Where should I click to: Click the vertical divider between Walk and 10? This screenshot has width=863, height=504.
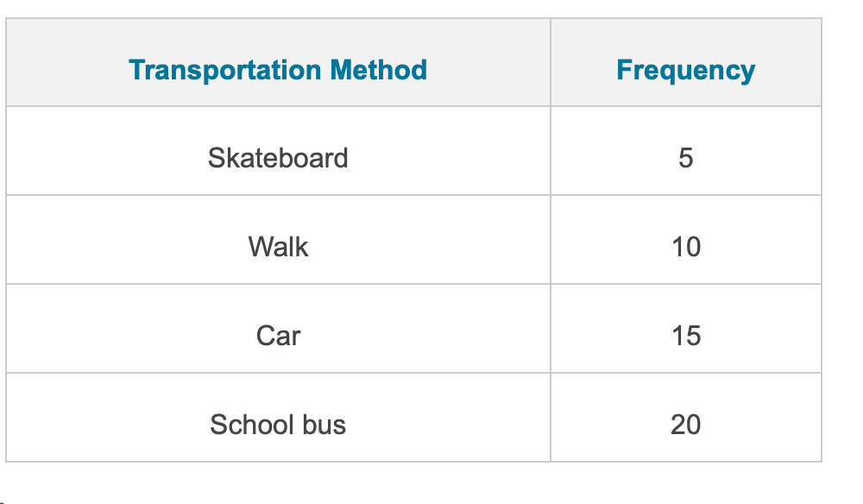pyautogui.click(x=551, y=239)
